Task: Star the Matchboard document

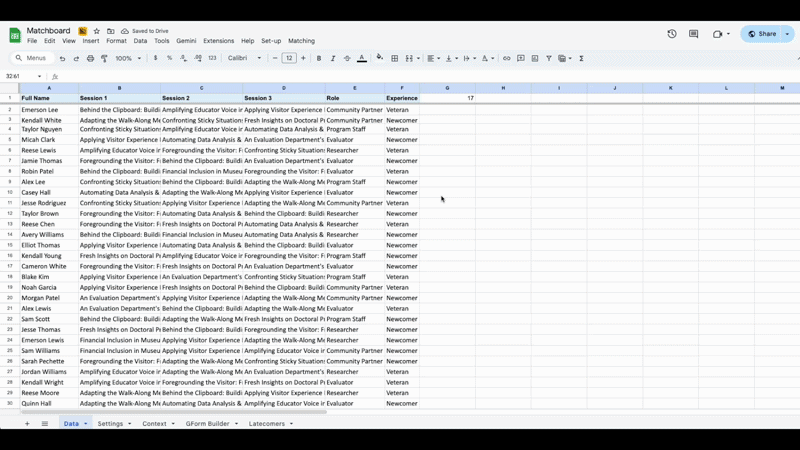Action: pyautogui.click(x=96, y=31)
